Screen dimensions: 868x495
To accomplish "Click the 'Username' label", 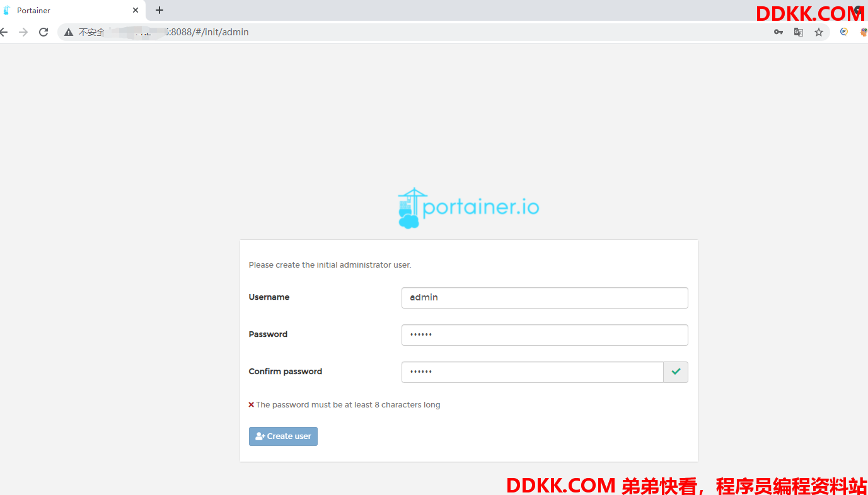I will tap(269, 297).
